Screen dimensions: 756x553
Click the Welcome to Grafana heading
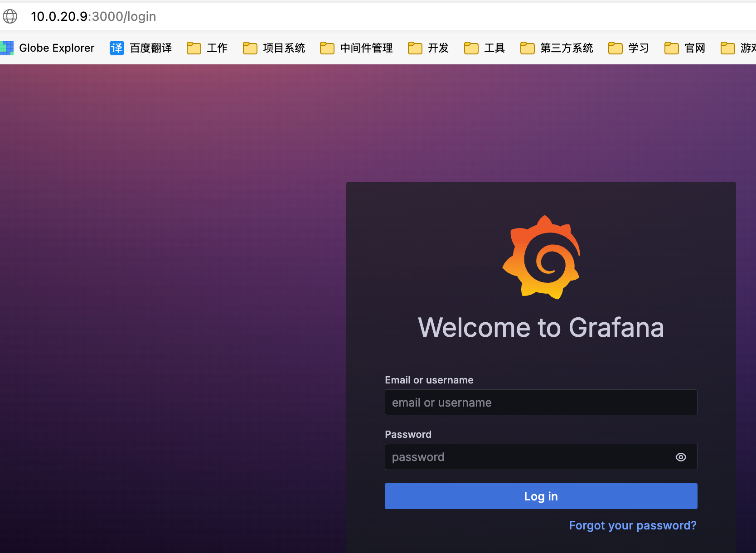tap(541, 327)
